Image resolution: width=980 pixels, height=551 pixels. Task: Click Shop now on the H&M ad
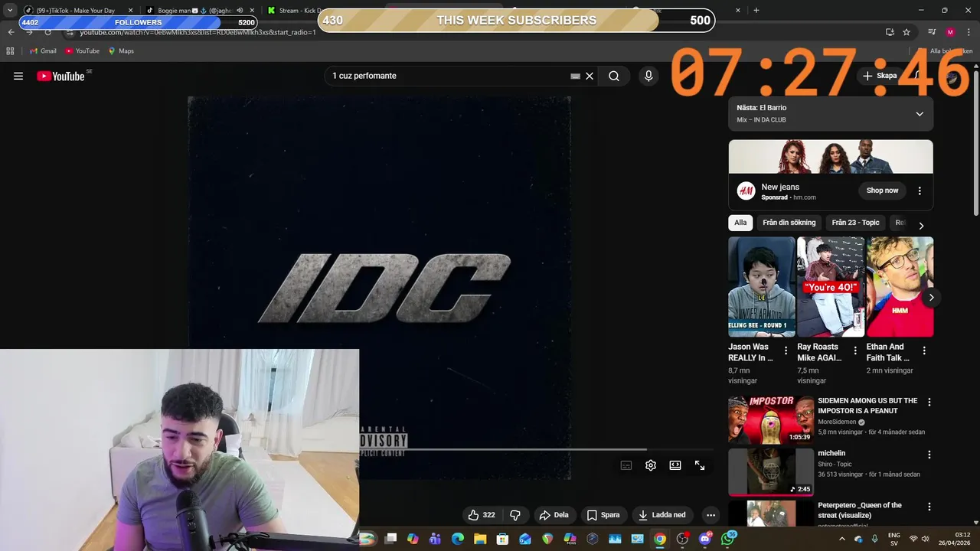click(x=882, y=191)
